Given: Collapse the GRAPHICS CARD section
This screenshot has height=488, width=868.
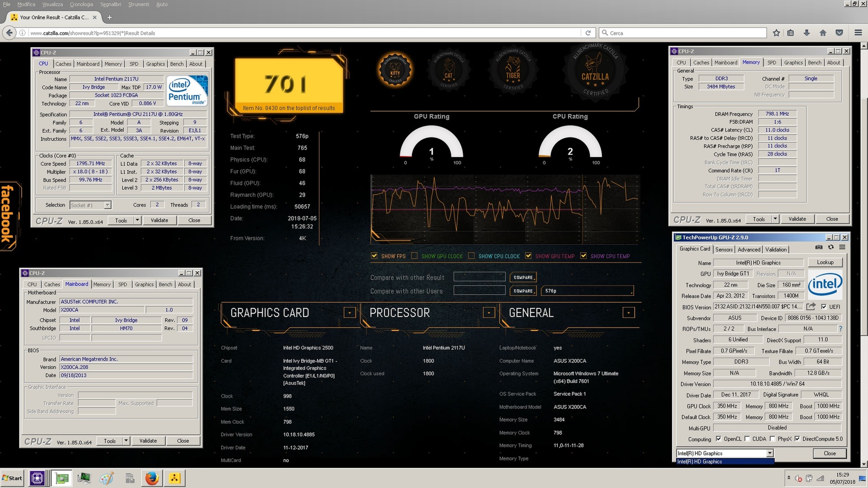Looking at the screenshot, I should point(349,312).
